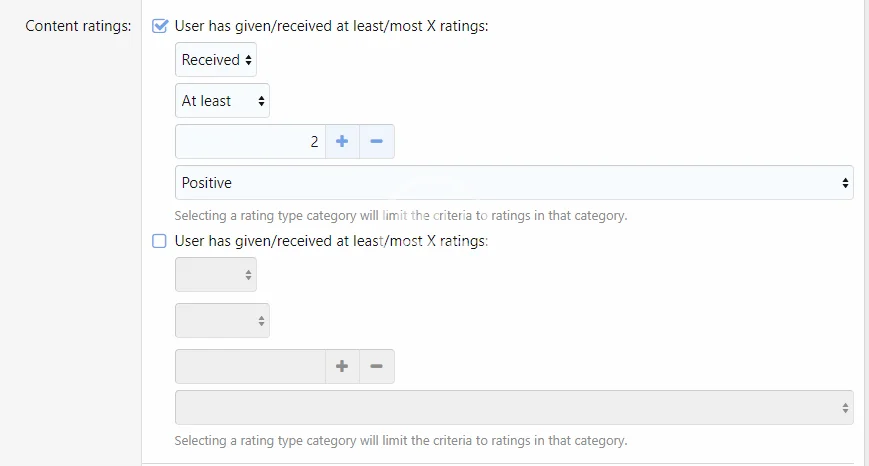Expand the Positive rating category dropdown
This screenshot has height=466, width=869.
pyautogui.click(x=513, y=183)
